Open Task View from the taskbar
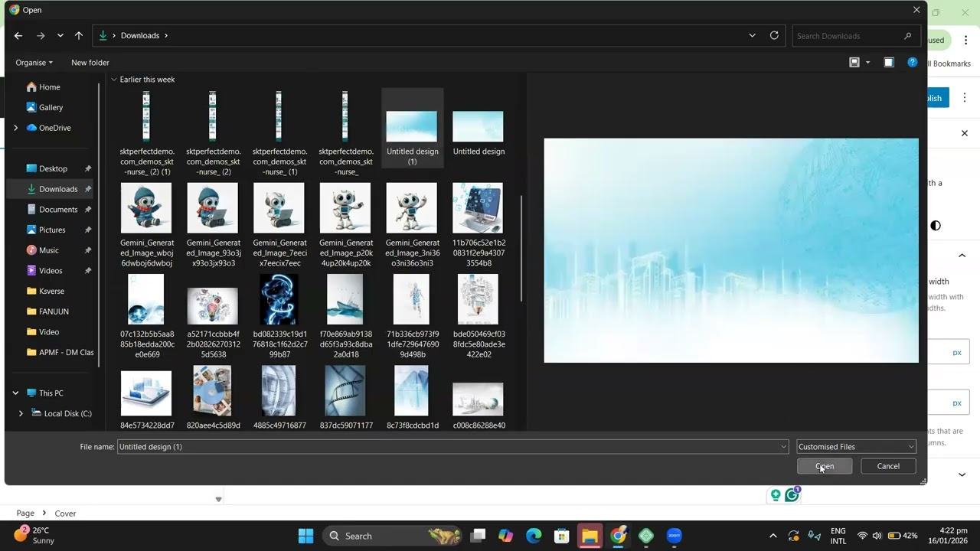The image size is (980, 551). click(x=479, y=536)
